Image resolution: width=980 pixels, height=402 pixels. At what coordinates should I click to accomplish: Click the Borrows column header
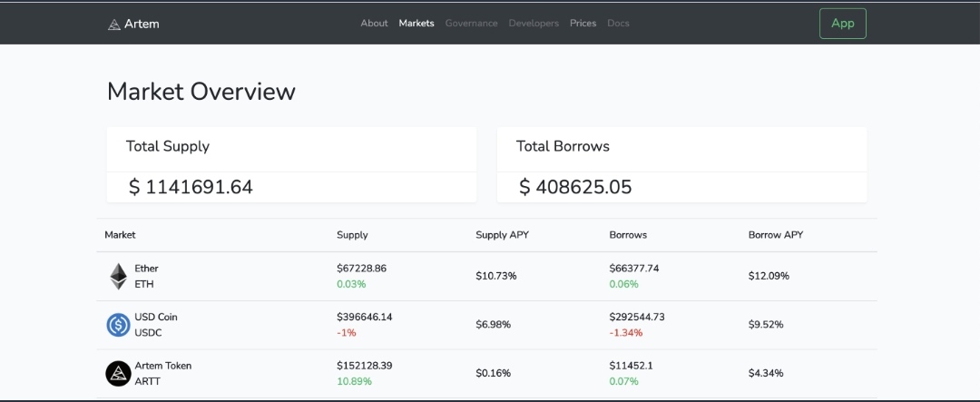[x=628, y=235]
